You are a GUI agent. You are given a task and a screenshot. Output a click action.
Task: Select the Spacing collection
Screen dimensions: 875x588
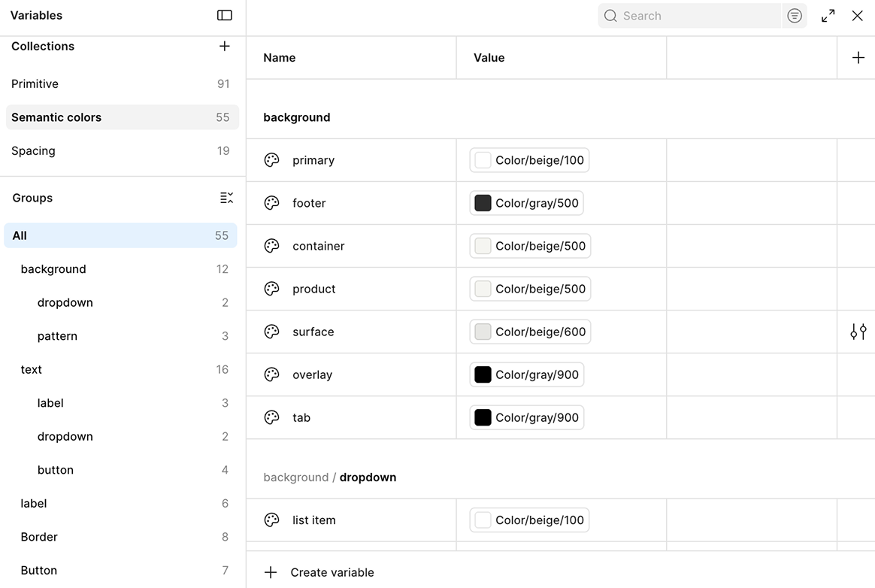123,151
